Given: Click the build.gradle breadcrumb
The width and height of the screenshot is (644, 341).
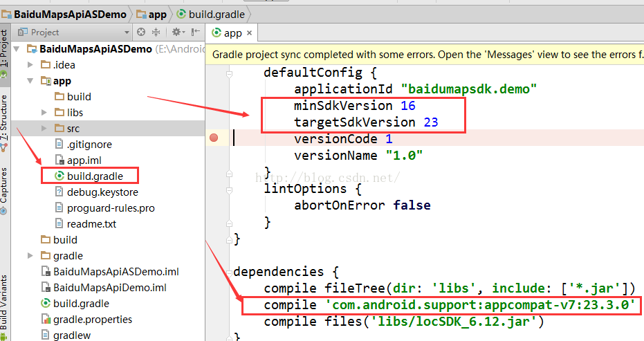Looking at the screenshot, I should pyautogui.click(x=211, y=15).
